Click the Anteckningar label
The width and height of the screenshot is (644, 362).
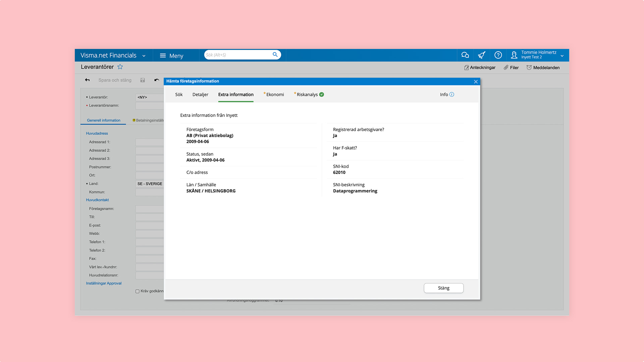[482, 67]
